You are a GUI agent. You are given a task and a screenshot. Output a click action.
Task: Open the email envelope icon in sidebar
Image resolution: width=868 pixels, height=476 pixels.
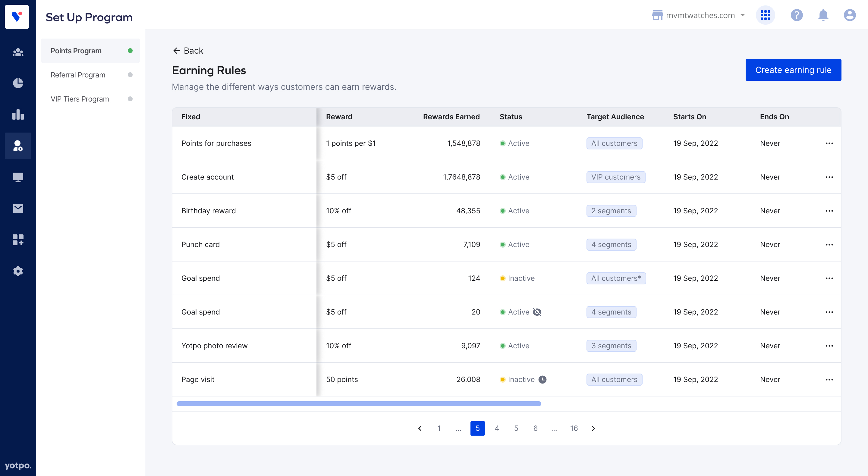(18, 208)
